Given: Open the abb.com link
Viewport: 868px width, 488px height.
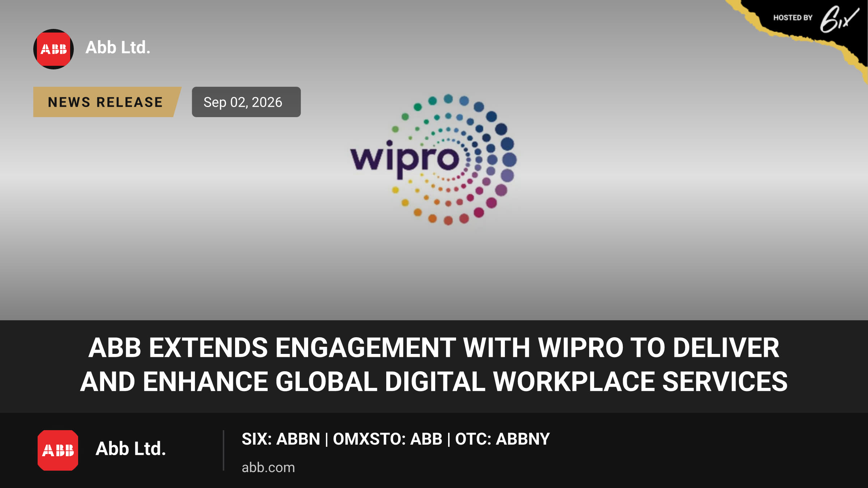Looking at the screenshot, I should [268, 467].
